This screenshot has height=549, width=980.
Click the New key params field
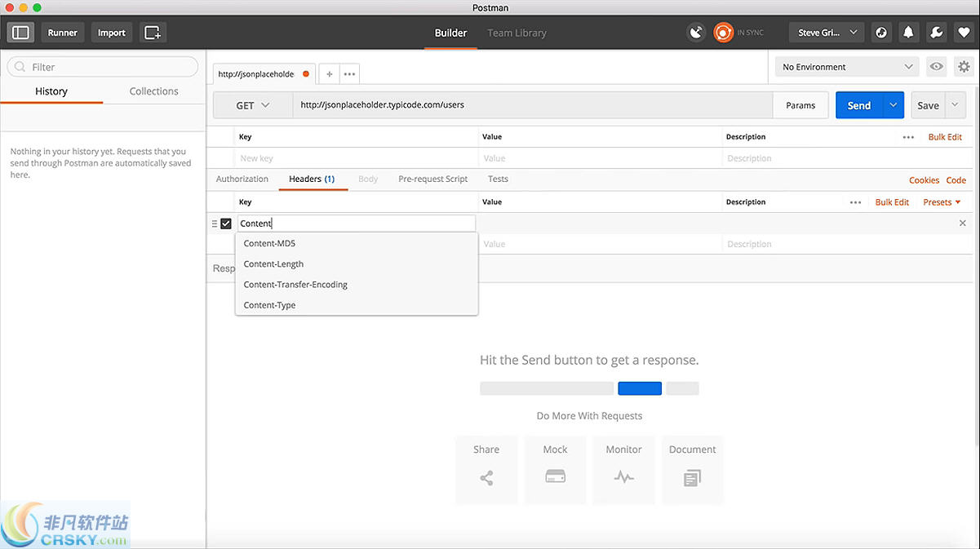(x=357, y=158)
